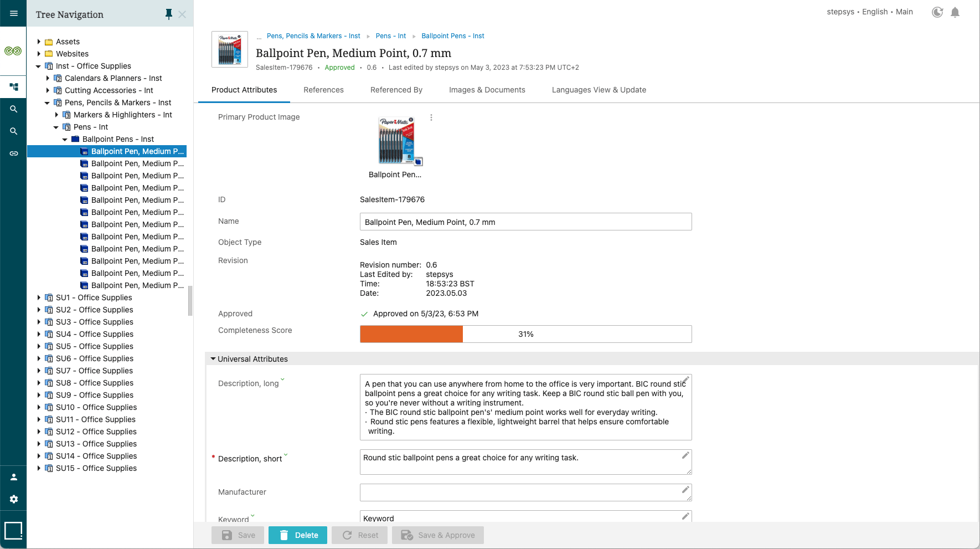Click the recent history clock icon
This screenshot has width=980, height=549.
coord(937,12)
